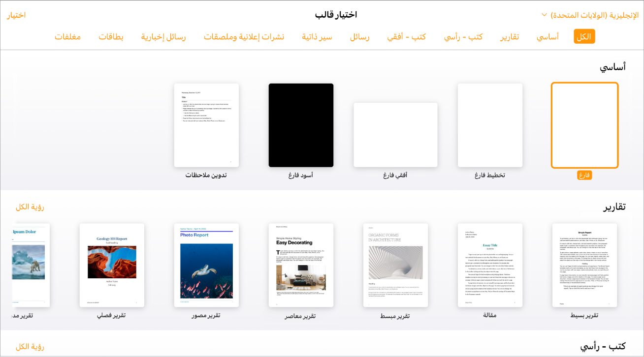
Task: Pick the تدوين ملاحظات template
Action: [206, 125]
